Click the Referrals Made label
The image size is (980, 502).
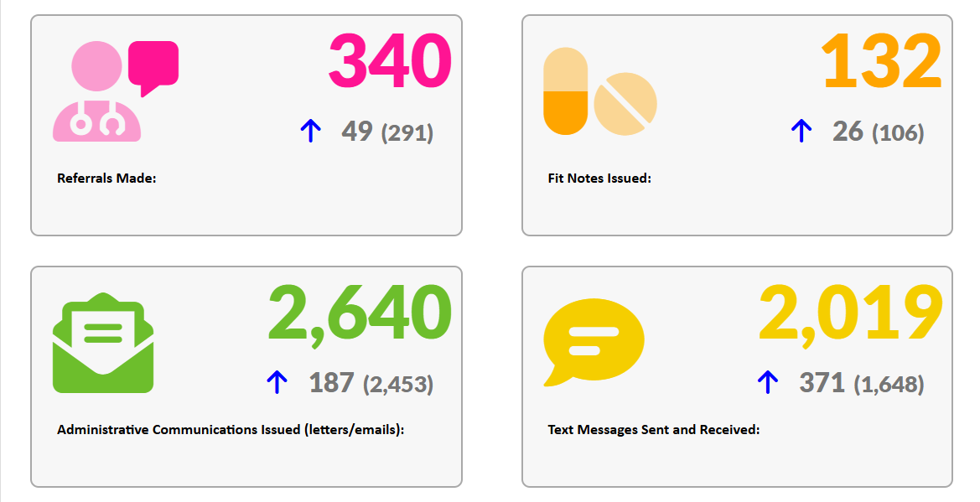(x=106, y=179)
